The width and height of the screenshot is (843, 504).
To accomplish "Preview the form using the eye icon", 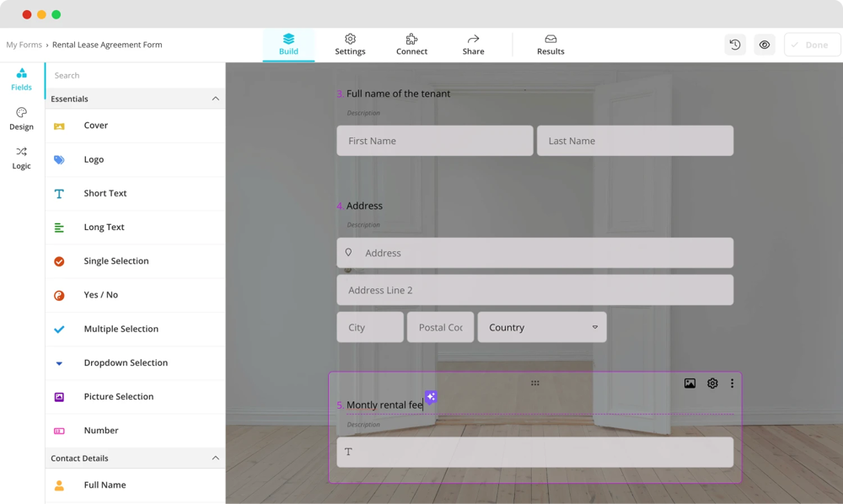I will coord(764,44).
